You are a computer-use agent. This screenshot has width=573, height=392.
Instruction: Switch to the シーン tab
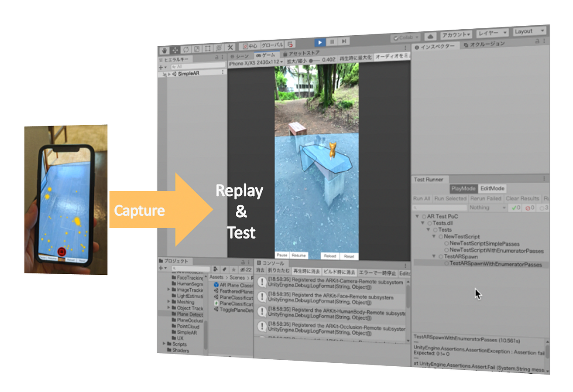click(240, 56)
